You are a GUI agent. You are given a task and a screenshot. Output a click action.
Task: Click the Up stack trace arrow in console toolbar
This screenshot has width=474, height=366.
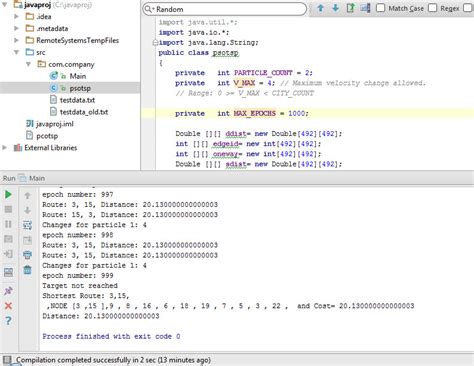point(27,195)
